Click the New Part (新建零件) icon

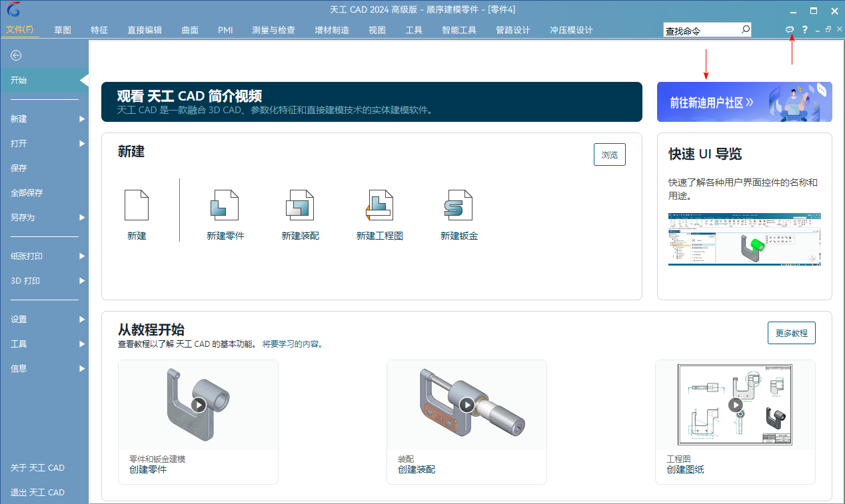[225, 205]
